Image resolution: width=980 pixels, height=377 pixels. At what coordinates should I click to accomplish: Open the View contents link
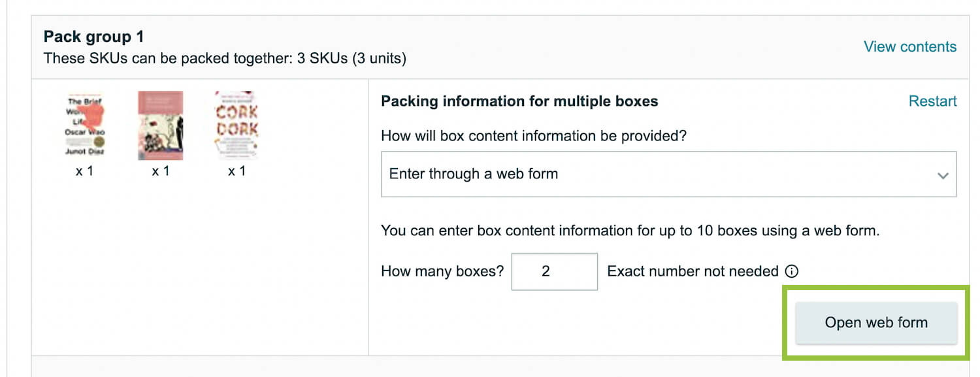[910, 46]
